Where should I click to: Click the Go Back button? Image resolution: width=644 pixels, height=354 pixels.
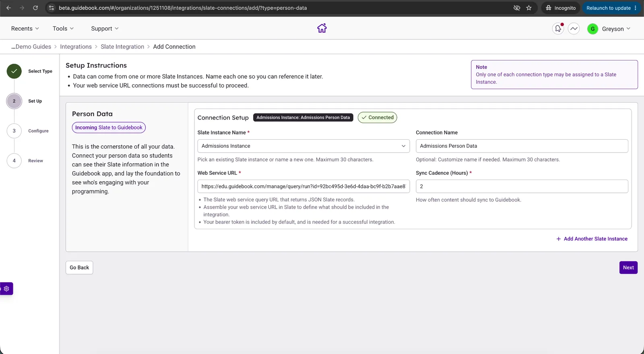79,267
